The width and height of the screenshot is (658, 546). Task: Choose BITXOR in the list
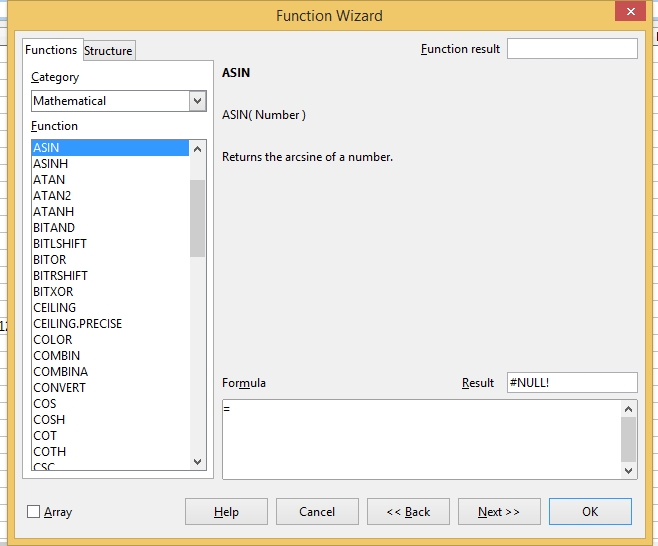53,292
